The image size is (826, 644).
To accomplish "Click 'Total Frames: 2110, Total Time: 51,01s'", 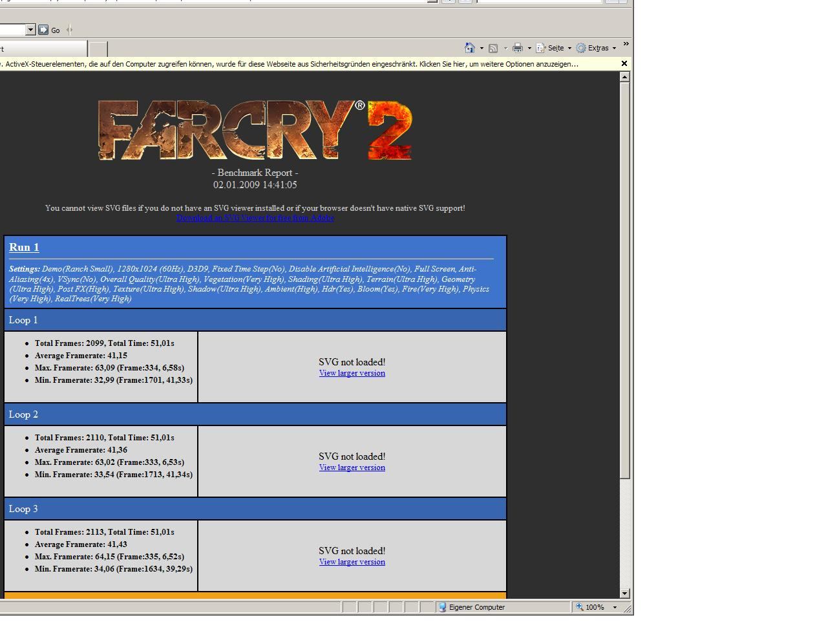I will click(x=105, y=438).
